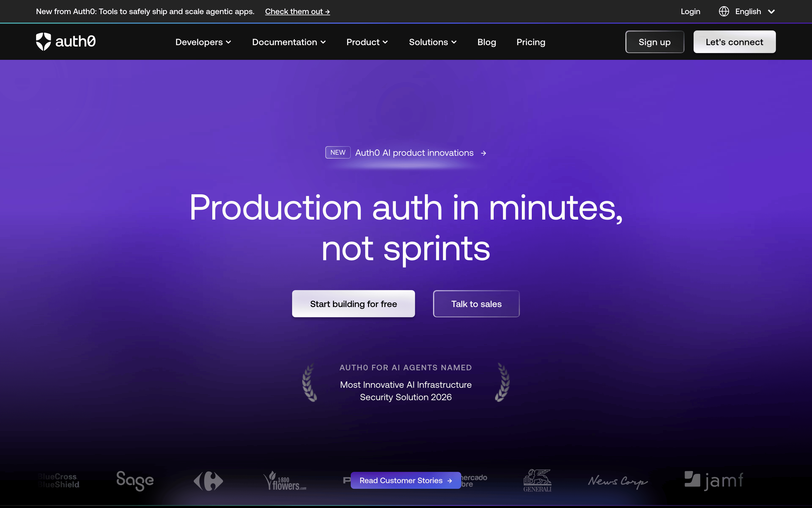Click the Let's connect button

point(734,42)
